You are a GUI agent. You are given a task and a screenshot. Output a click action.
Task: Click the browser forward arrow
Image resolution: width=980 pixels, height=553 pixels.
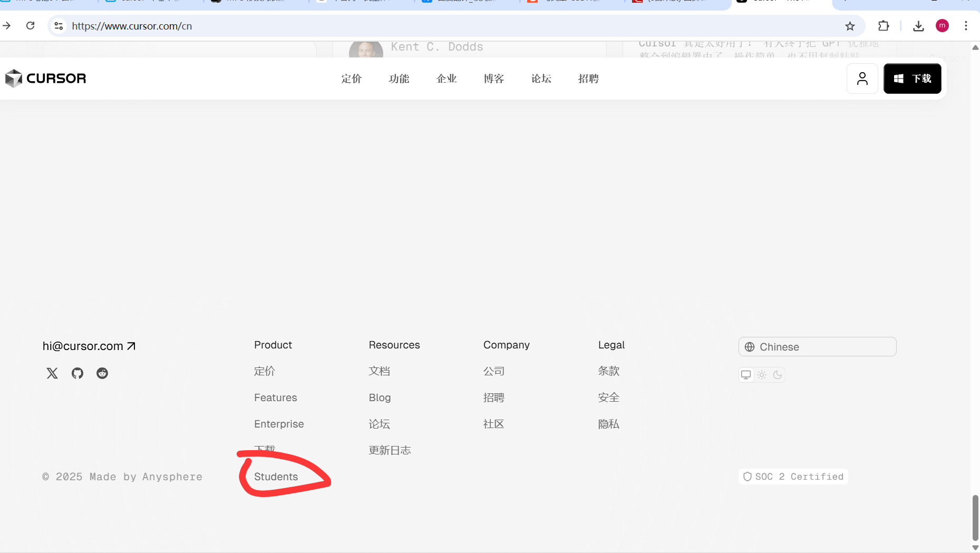6,26
